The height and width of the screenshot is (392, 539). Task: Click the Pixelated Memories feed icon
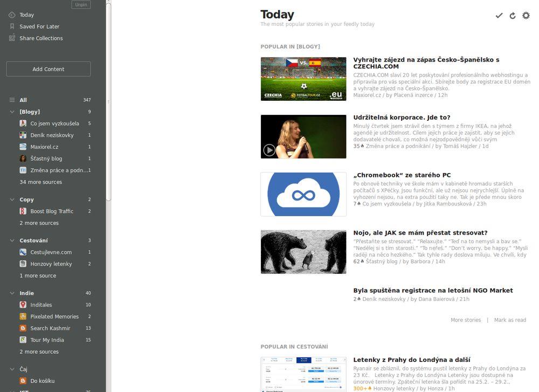(23, 317)
